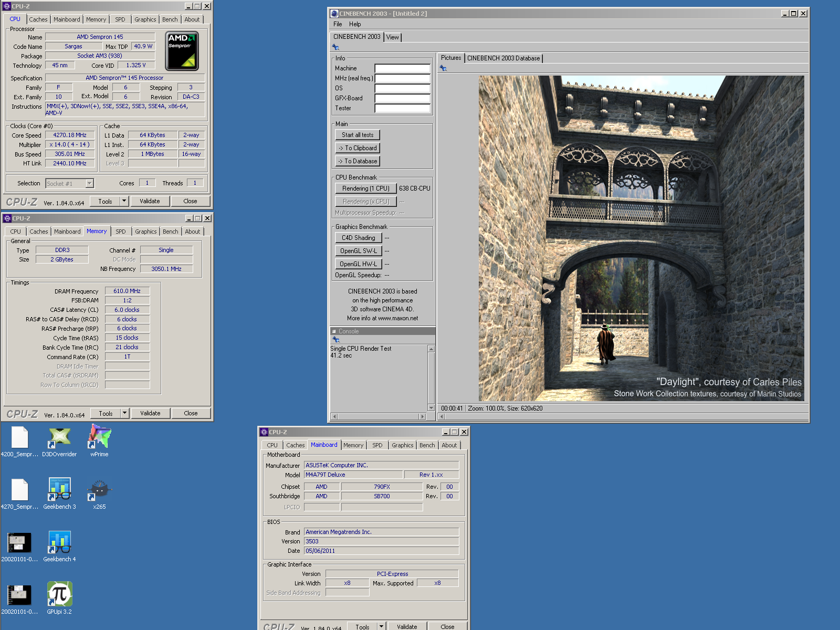This screenshot has height=630, width=840.
Task: Click the CPU-Z Mainboard window title icon
Action: pos(264,432)
